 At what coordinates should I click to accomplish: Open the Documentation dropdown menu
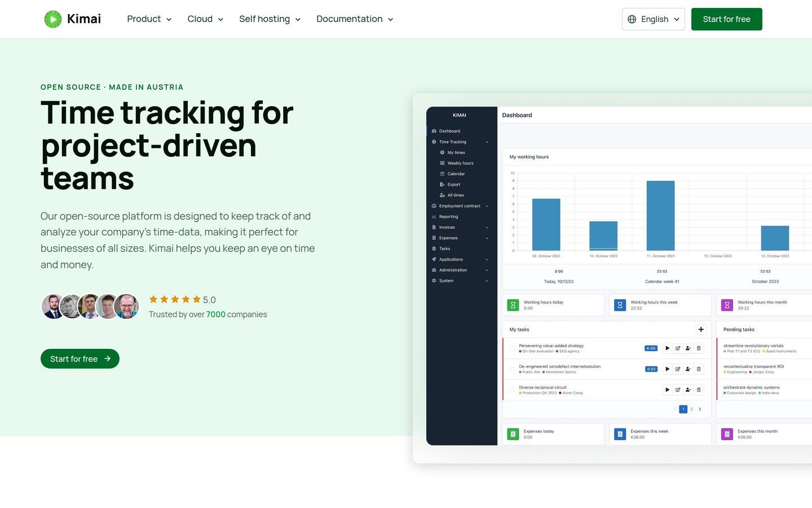click(x=355, y=19)
